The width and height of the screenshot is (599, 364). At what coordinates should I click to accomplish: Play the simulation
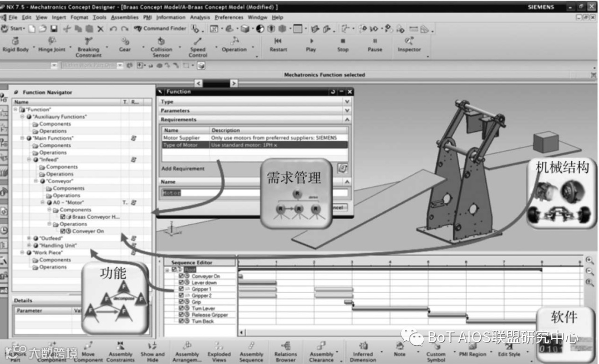311,45
